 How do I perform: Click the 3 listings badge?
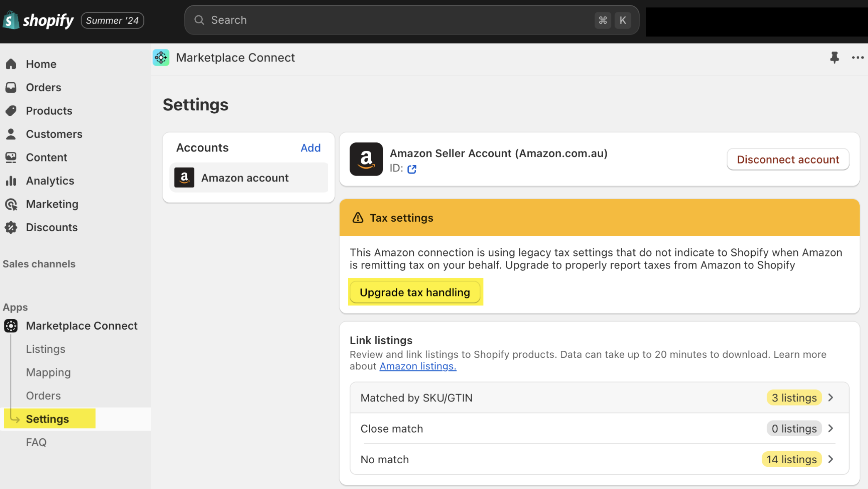[794, 398]
